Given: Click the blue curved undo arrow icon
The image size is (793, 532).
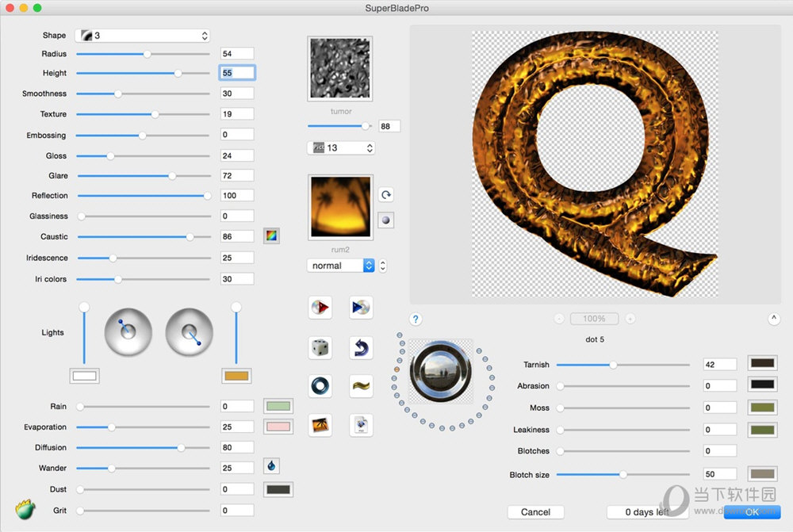Looking at the screenshot, I should 361,347.
